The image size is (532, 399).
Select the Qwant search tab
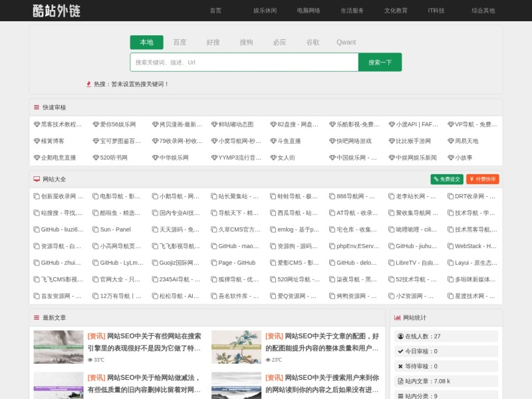point(346,42)
